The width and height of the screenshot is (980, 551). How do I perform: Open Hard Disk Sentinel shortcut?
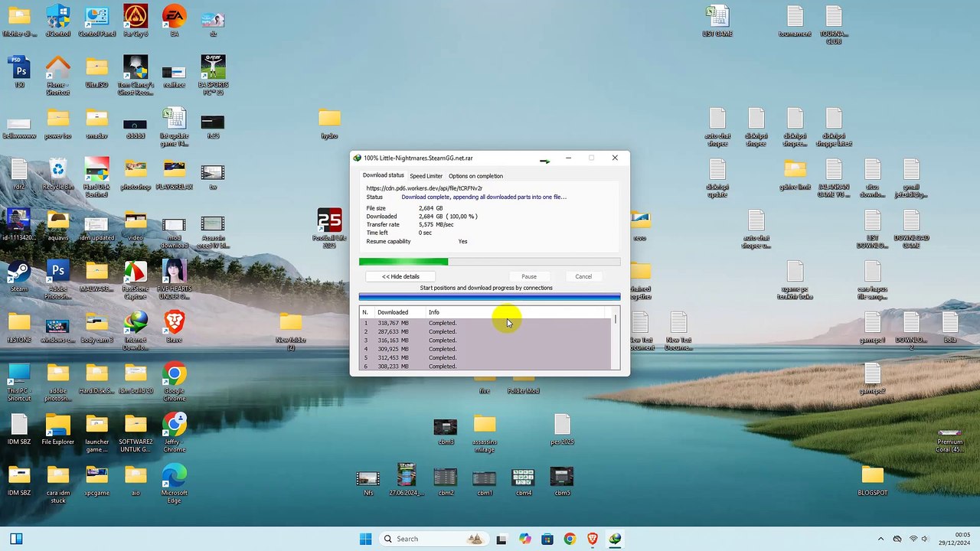pyautogui.click(x=96, y=178)
